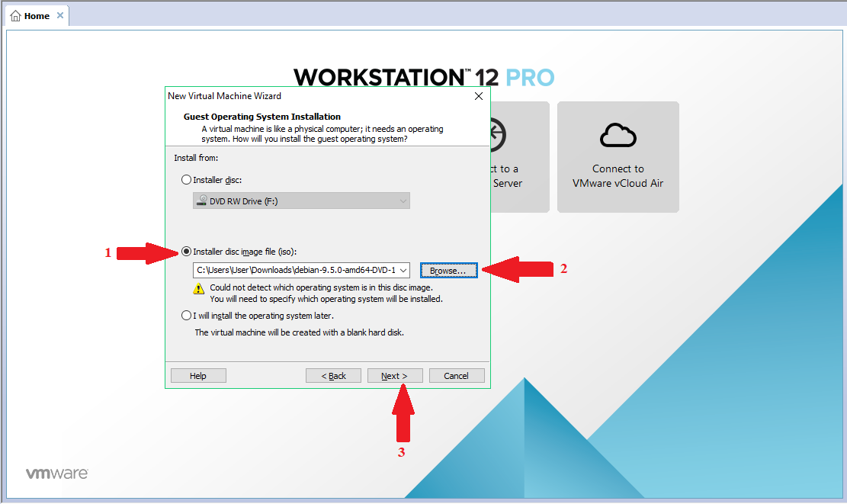This screenshot has height=504, width=847.
Task: Switch to the Home tab
Action: (x=37, y=16)
